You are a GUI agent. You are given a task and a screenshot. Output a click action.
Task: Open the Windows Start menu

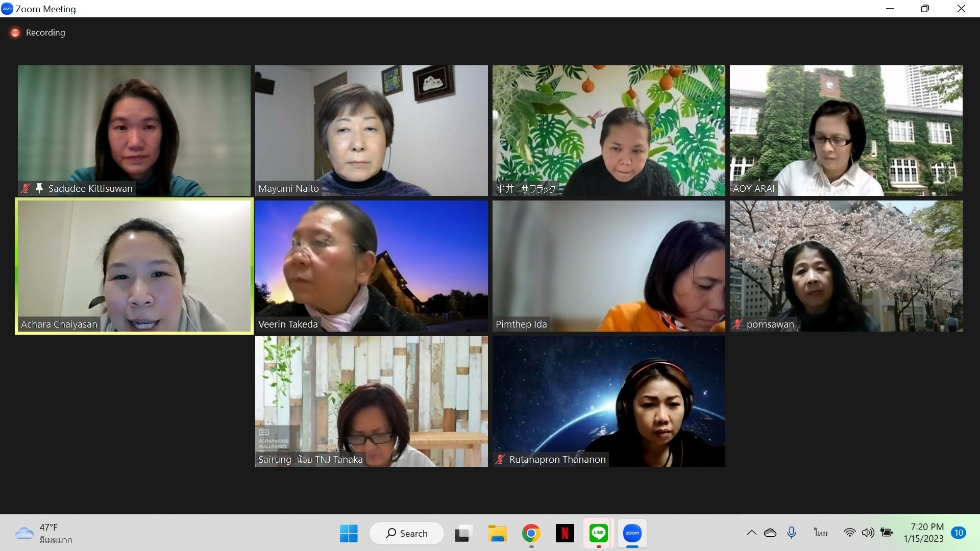349,533
